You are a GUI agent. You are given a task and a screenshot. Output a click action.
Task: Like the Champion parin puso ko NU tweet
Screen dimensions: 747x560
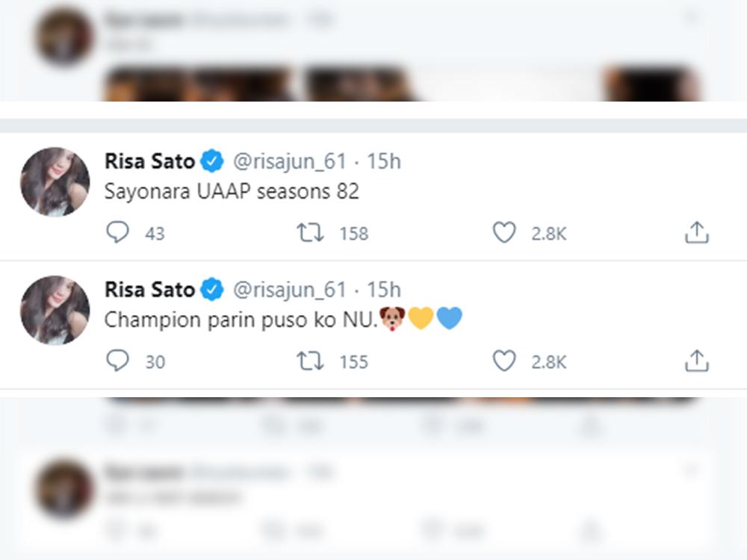(x=504, y=361)
